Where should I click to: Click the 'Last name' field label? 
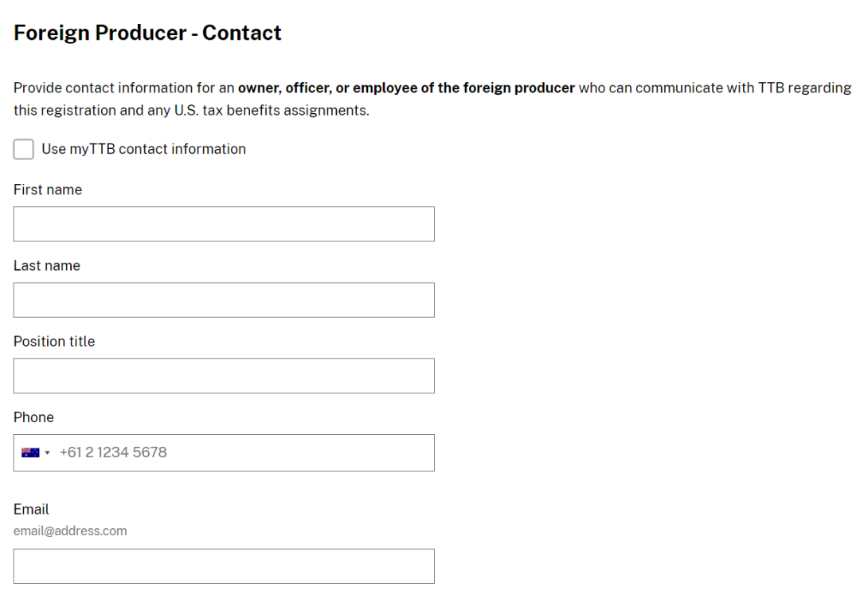47,265
